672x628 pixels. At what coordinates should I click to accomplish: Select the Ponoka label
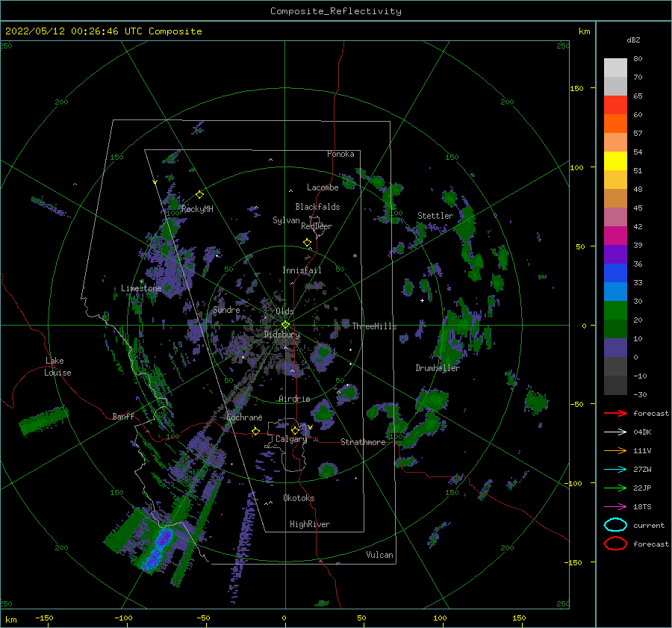[340, 155]
